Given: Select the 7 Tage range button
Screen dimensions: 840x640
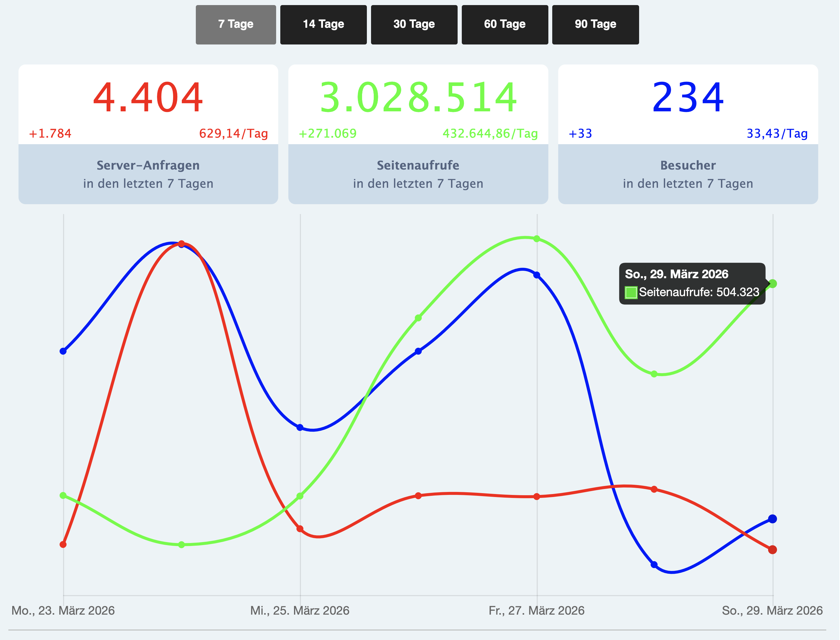Looking at the screenshot, I should [x=236, y=24].
